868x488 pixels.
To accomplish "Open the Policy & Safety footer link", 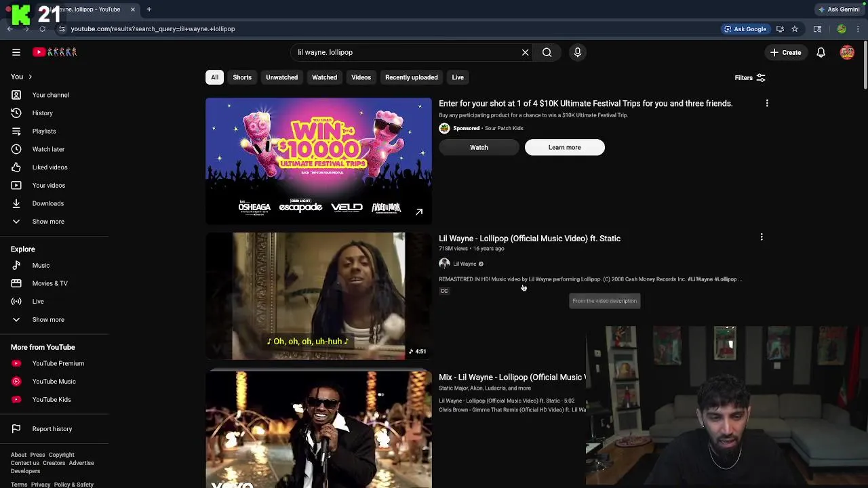I will coord(74,485).
